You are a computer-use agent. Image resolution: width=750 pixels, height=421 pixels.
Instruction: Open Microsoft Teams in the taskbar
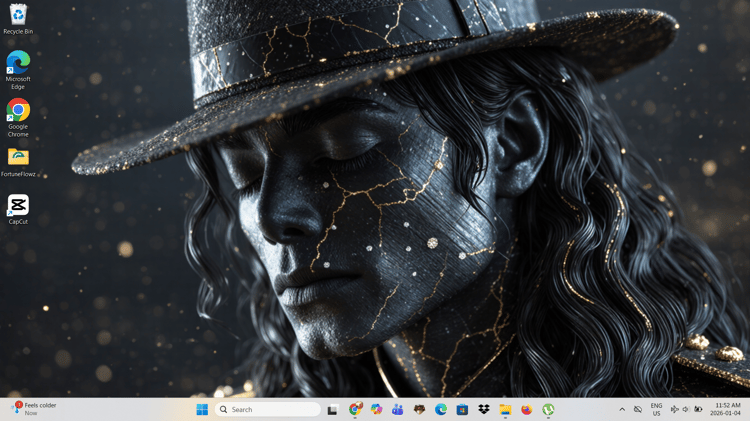click(x=397, y=410)
